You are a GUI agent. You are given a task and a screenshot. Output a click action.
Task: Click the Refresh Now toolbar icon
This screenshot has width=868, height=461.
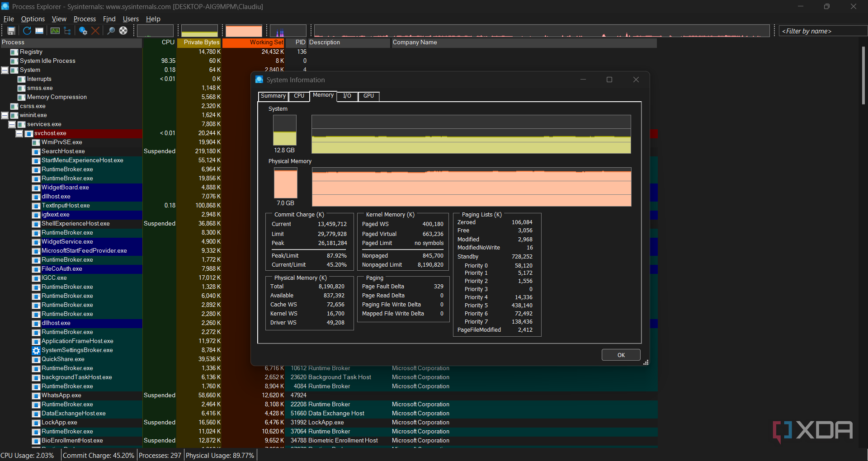coord(27,31)
